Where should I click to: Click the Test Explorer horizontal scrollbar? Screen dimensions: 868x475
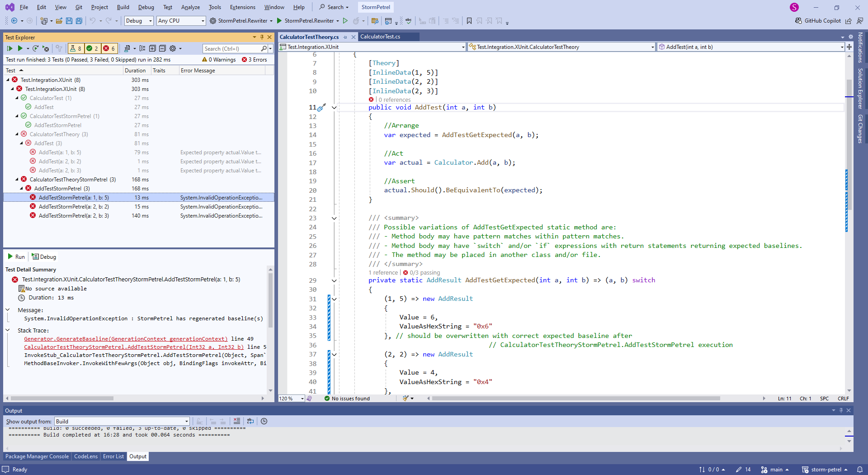(x=62, y=399)
